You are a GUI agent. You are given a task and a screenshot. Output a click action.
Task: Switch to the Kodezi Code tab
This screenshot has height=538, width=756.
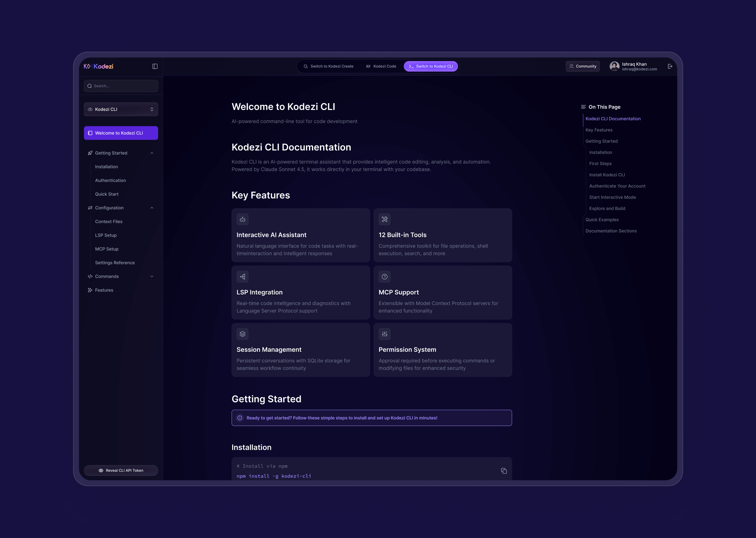point(381,66)
